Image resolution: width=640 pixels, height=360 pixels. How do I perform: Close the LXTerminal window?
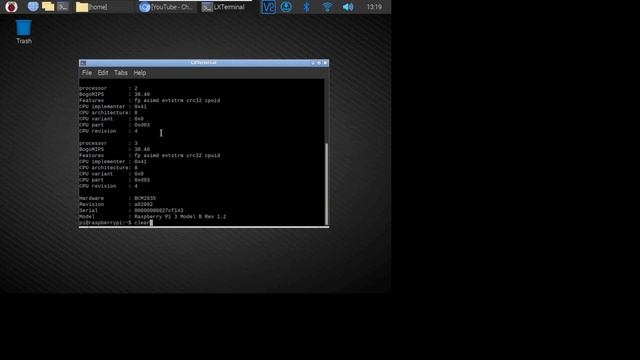tap(325, 63)
